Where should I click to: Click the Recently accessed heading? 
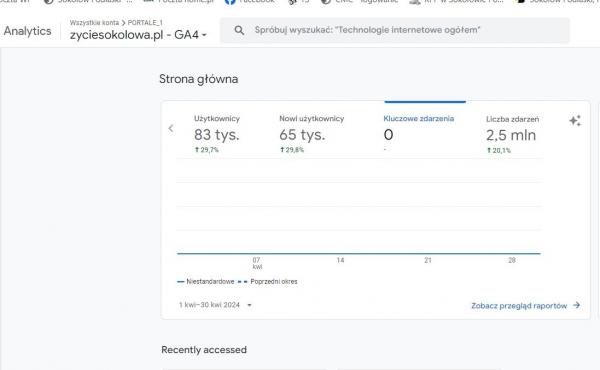(204, 350)
